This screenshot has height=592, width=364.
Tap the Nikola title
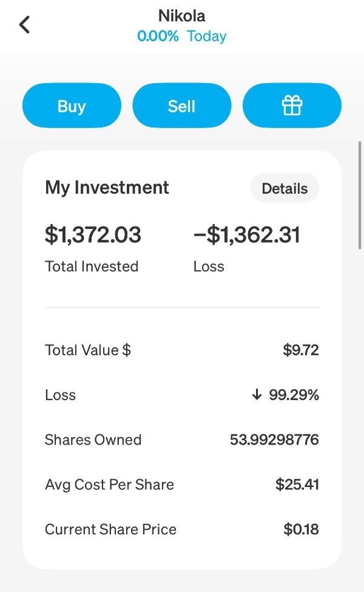[x=181, y=15]
